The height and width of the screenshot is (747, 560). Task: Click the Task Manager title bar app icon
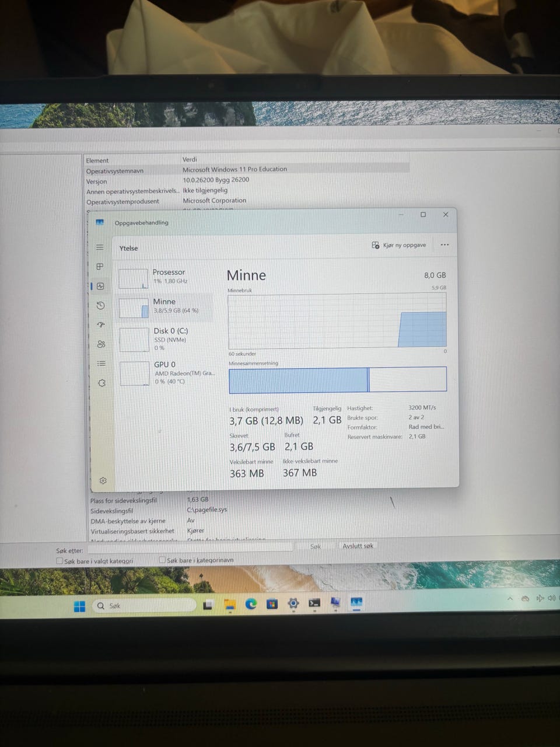coord(100,222)
